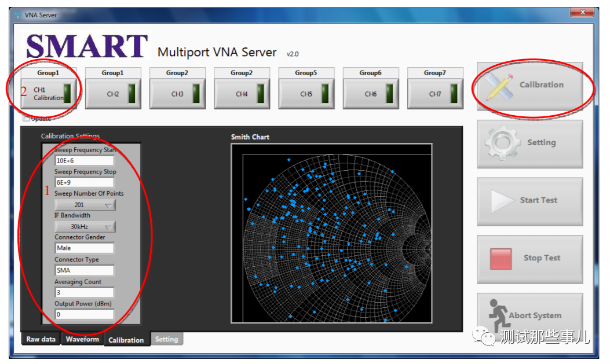Toggle the CH5 channel button
The width and height of the screenshot is (610, 364).
[306, 94]
